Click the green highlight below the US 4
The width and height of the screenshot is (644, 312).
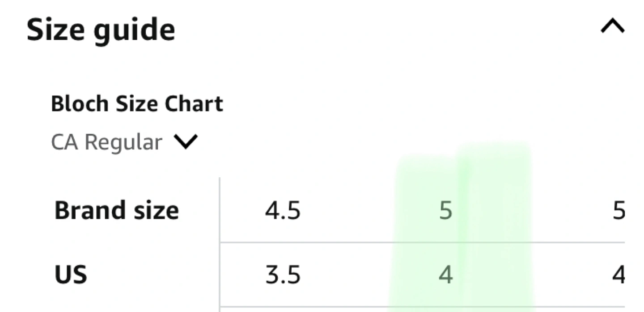click(443, 301)
